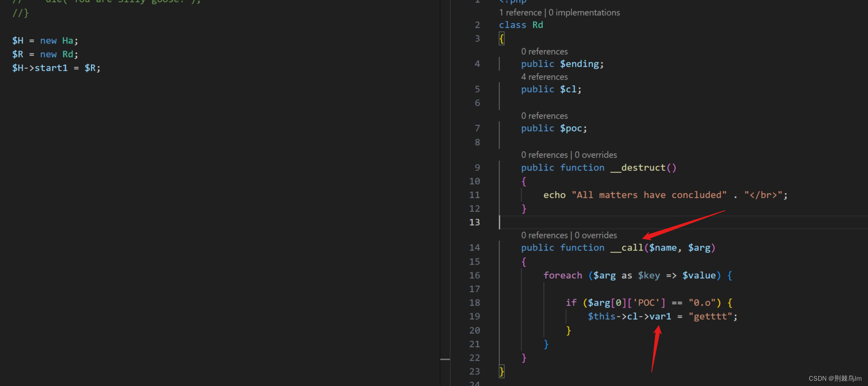Click 'Ha' class name in left editor
Image resolution: width=868 pixels, height=386 pixels.
68,41
